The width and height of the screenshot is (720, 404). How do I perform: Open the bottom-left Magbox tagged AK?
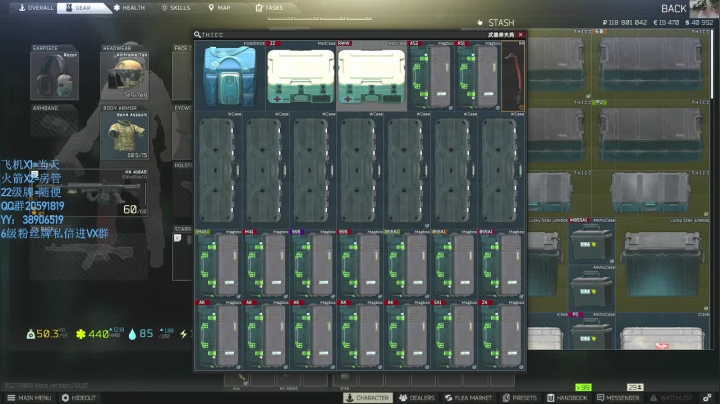[x=219, y=335]
